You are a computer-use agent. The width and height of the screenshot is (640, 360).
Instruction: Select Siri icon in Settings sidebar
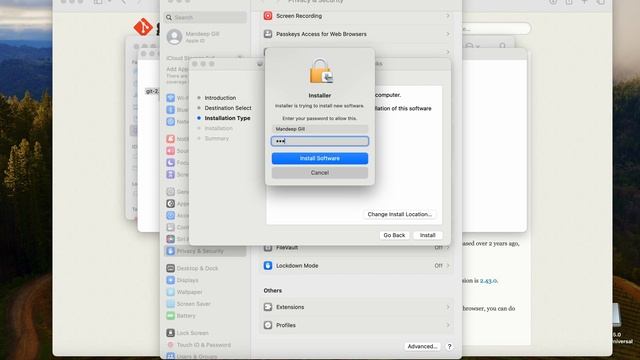point(171,239)
